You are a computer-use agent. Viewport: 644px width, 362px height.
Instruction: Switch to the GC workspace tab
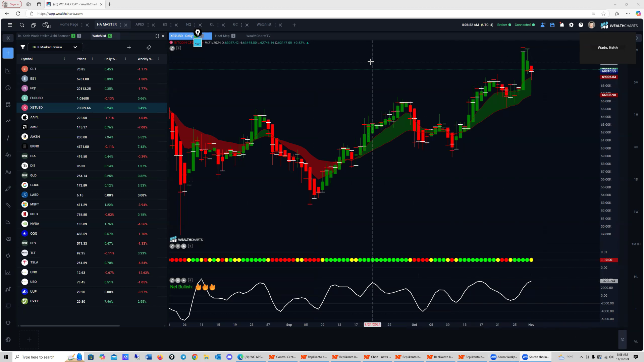pos(235,24)
